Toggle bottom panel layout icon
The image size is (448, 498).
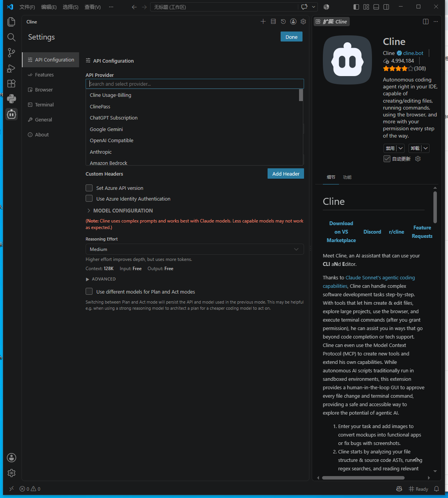pyautogui.click(x=376, y=7)
